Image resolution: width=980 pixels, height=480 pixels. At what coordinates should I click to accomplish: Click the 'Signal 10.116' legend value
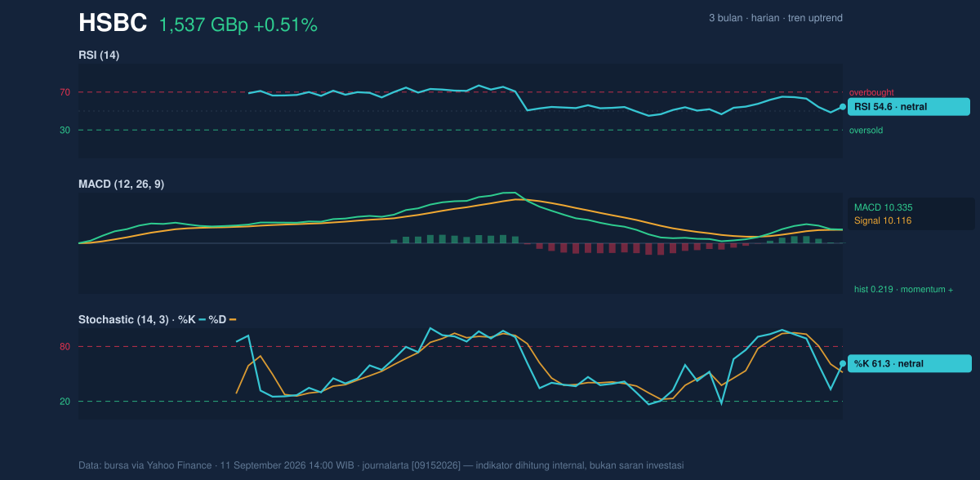[883, 220]
